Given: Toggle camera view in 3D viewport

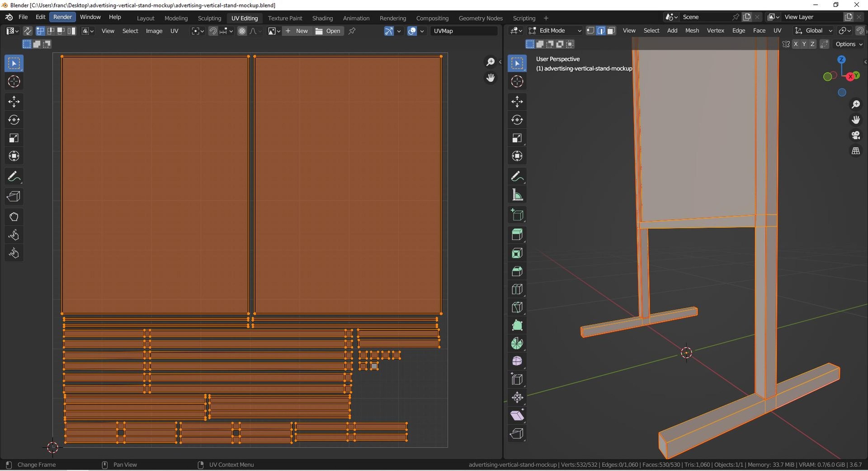Looking at the screenshot, I should (x=855, y=135).
